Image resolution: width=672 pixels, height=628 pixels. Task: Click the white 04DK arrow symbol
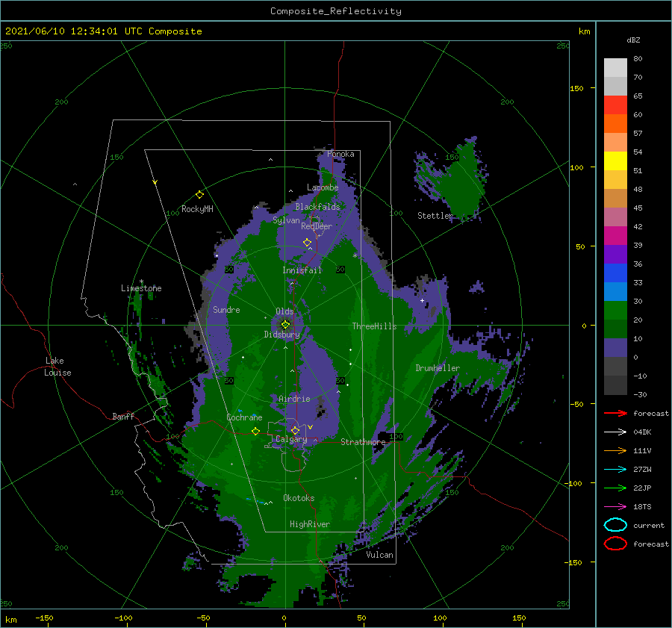(615, 432)
